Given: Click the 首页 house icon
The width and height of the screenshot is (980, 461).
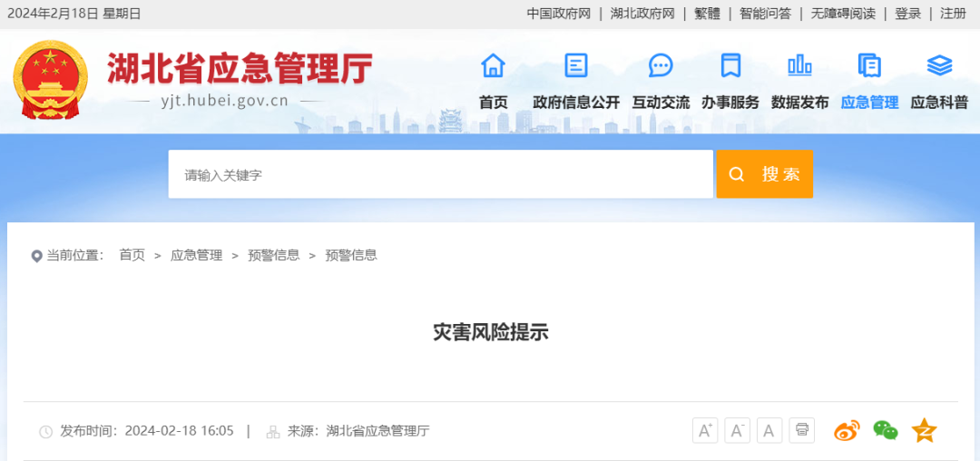Looking at the screenshot, I should [x=493, y=65].
